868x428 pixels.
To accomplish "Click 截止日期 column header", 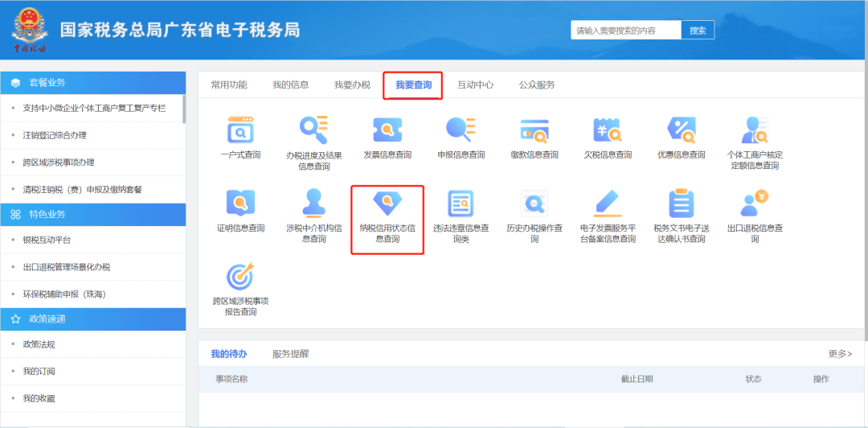I will tap(637, 379).
